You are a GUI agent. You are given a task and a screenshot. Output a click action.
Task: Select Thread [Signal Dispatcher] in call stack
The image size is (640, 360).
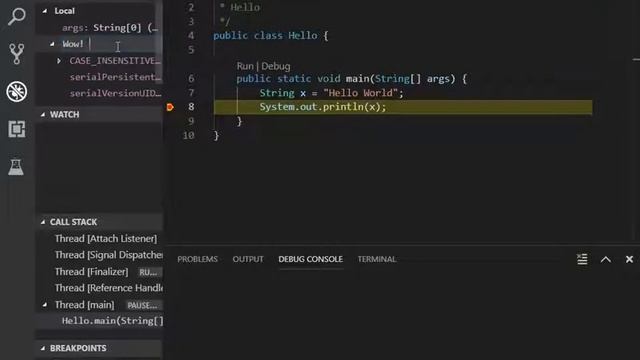[100, 255]
